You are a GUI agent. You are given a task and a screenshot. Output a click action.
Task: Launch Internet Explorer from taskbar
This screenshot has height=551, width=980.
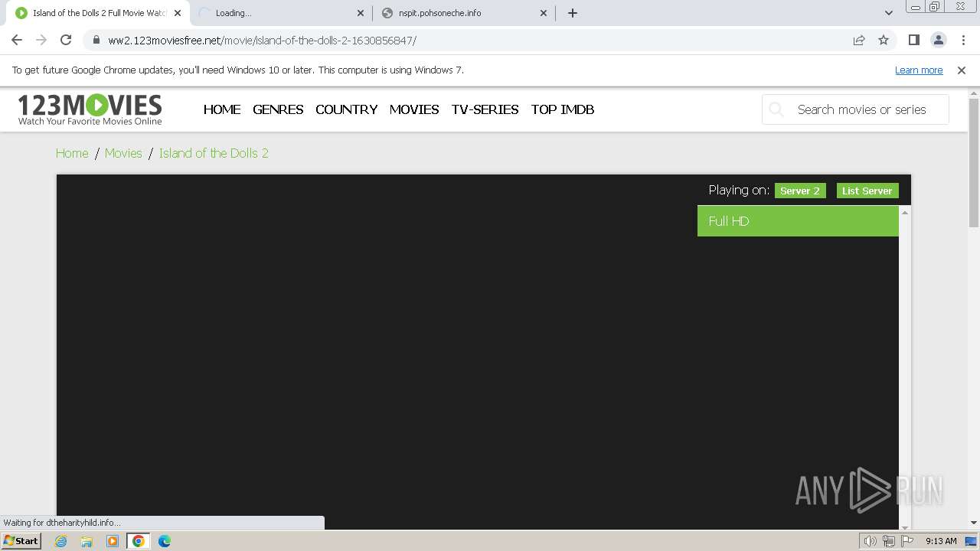pyautogui.click(x=60, y=541)
